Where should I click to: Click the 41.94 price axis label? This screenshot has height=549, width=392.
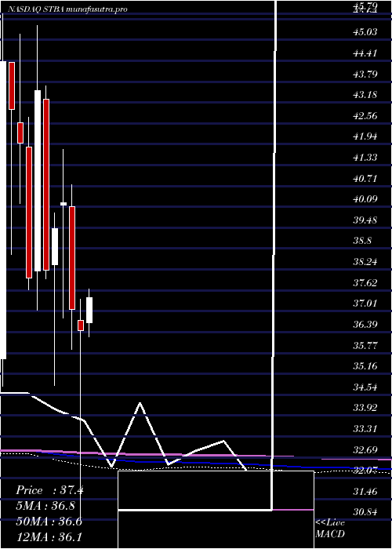[365, 136]
